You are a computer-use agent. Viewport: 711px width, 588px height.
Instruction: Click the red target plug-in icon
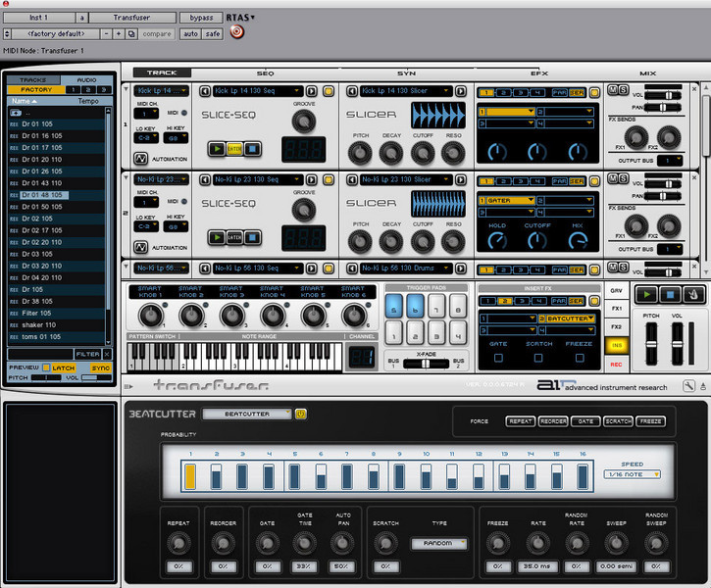tap(236, 31)
